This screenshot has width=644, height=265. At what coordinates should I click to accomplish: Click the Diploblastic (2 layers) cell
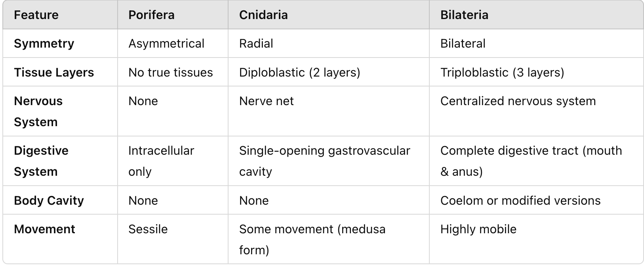[299, 73]
